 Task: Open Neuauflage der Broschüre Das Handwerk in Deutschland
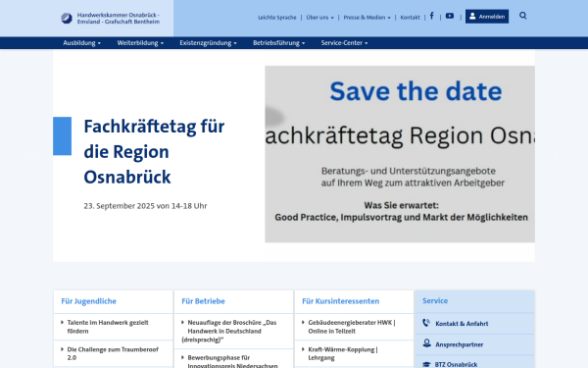[x=229, y=331]
